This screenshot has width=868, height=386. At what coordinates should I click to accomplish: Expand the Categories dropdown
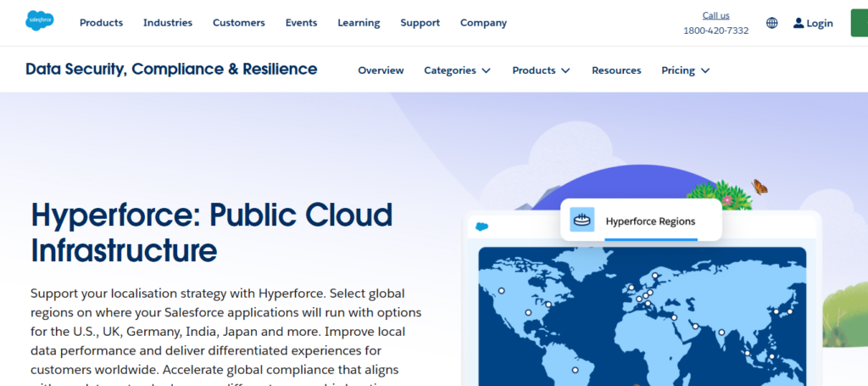[457, 70]
